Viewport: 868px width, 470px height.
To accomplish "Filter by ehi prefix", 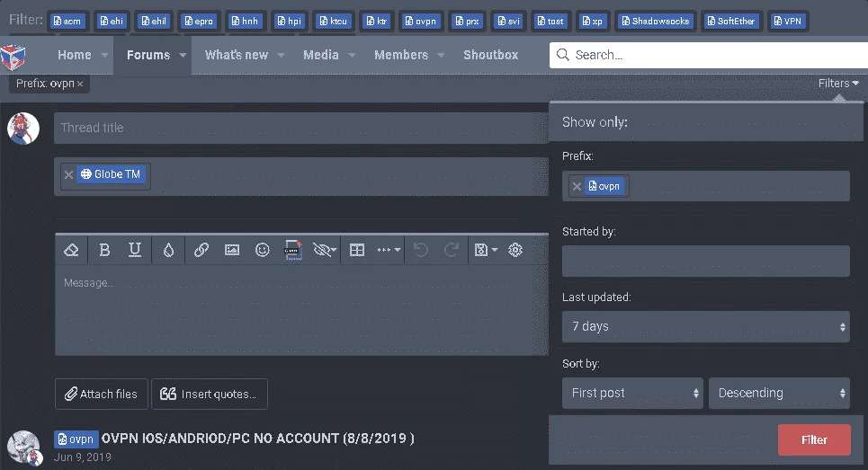I will click(x=112, y=21).
